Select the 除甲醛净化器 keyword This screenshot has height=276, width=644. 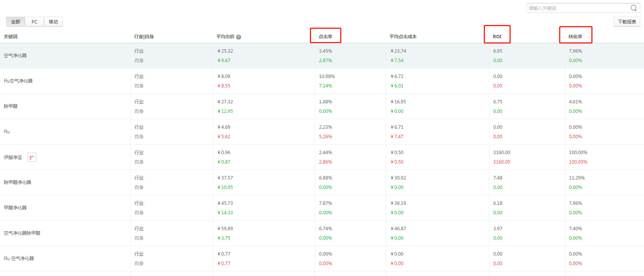click(x=17, y=182)
